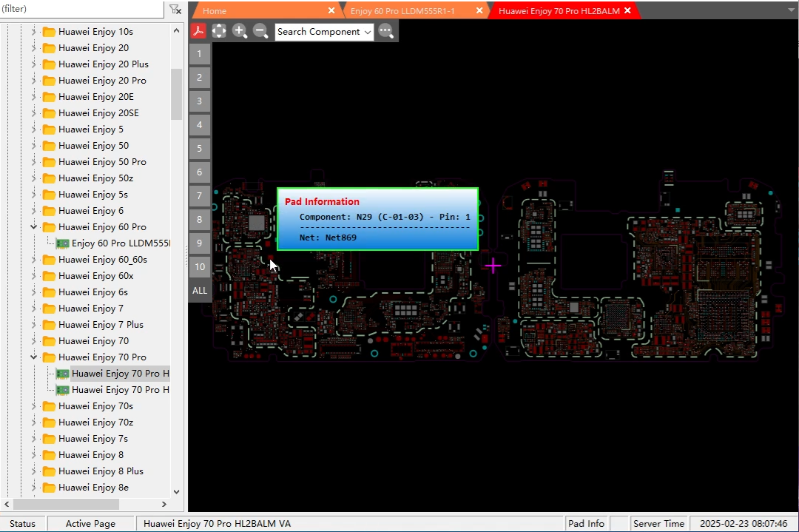Select layer button 1
This screenshot has height=532, width=799.
click(199, 53)
